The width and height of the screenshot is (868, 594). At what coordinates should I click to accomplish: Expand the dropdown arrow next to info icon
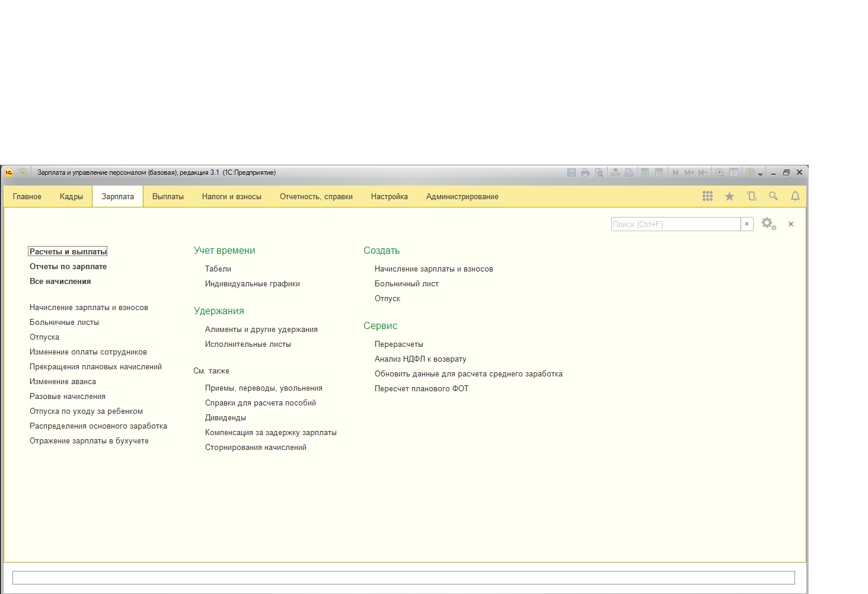pos(760,174)
